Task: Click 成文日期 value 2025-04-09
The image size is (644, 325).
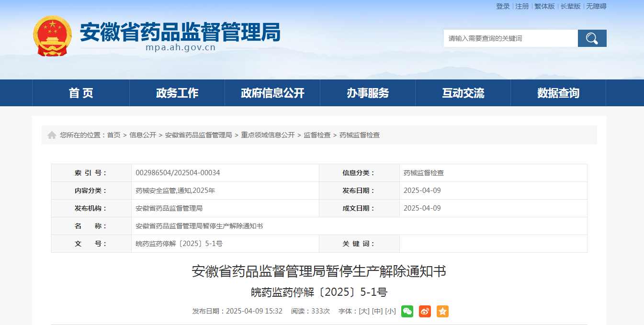Action: pos(422,208)
